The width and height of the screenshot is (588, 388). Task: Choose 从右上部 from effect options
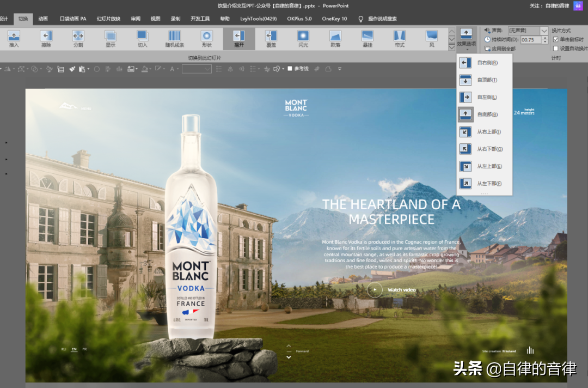point(484,132)
